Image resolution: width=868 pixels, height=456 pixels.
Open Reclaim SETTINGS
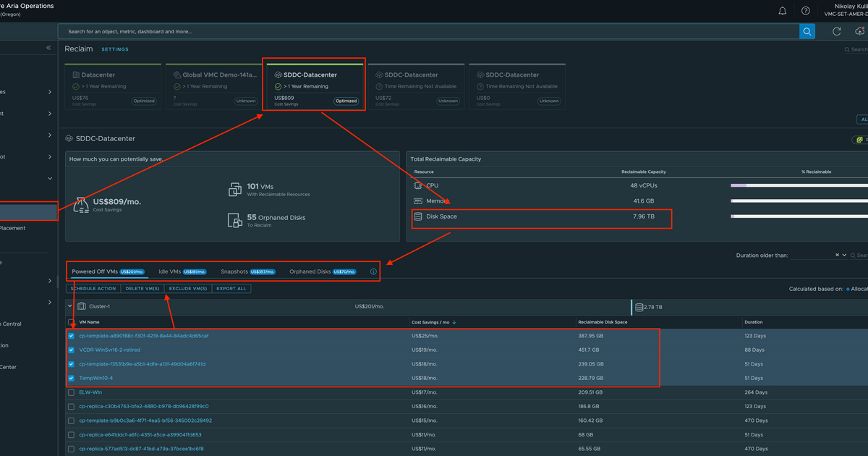[114, 48]
